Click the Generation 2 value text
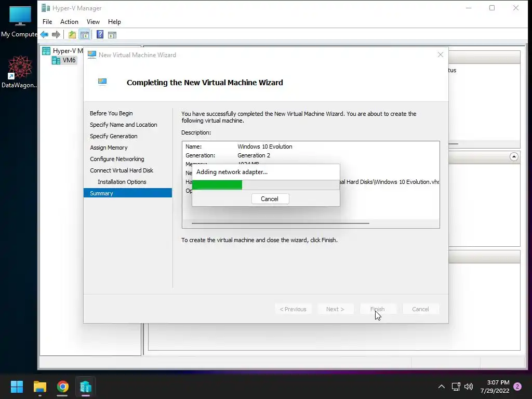 coord(254,155)
